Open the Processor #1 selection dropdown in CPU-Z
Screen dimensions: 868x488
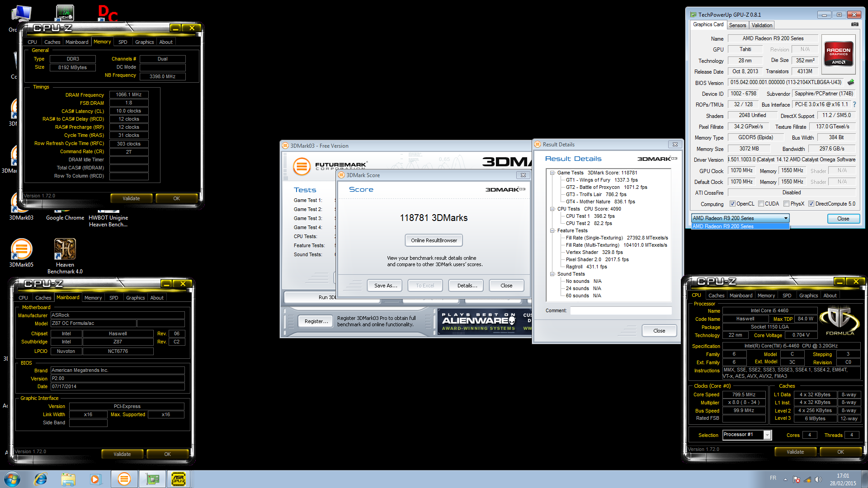(747, 435)
